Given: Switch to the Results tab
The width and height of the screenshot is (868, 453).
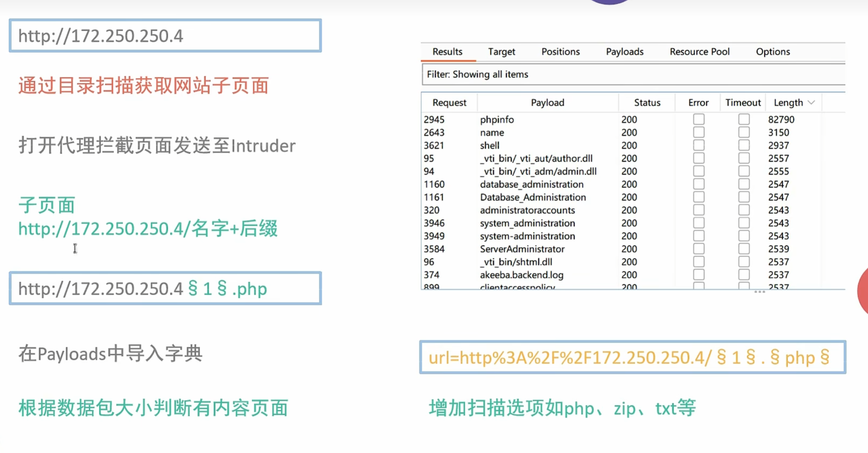Looking at the screenshot, I should tap(447, 52).
